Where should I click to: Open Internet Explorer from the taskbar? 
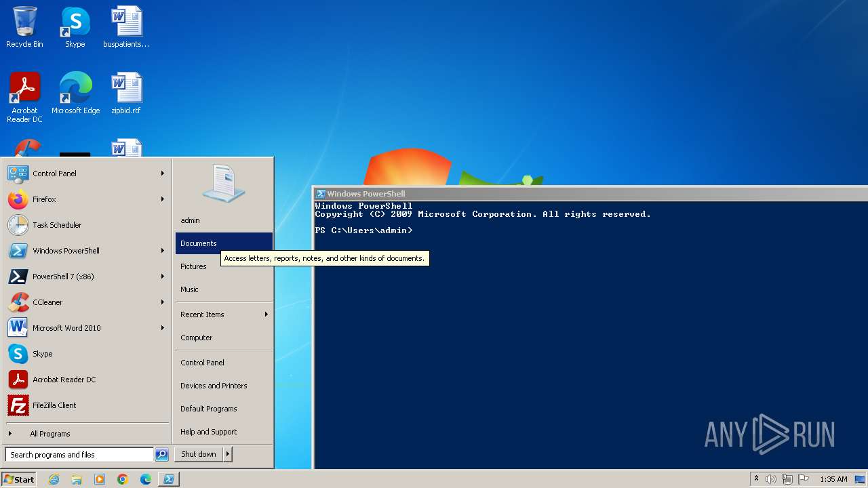coord(54,479)
